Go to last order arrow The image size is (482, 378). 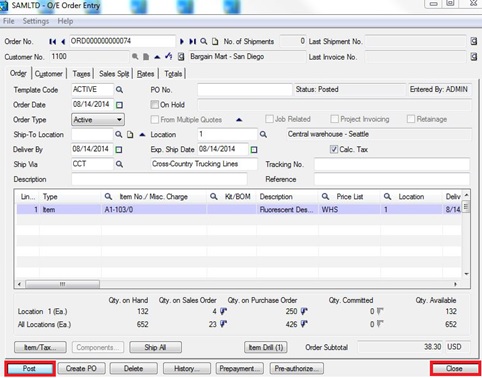coord(192,42)
